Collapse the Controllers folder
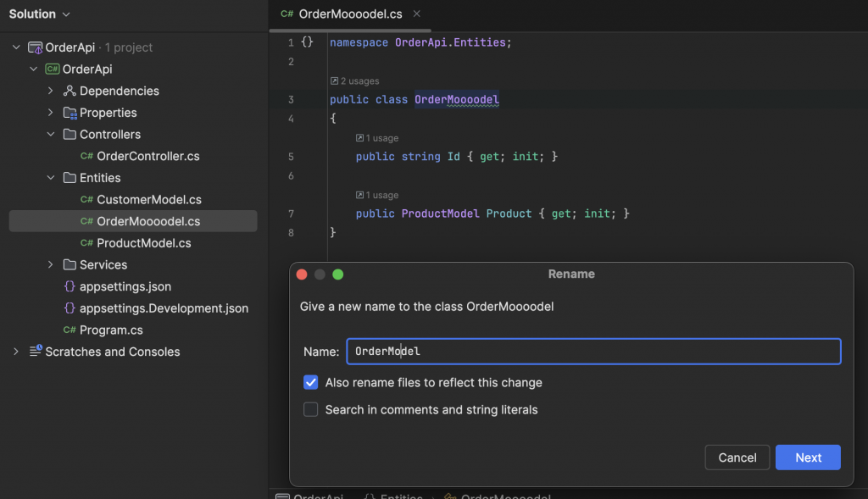The image size is (868, 499). [x=51, y=135]
